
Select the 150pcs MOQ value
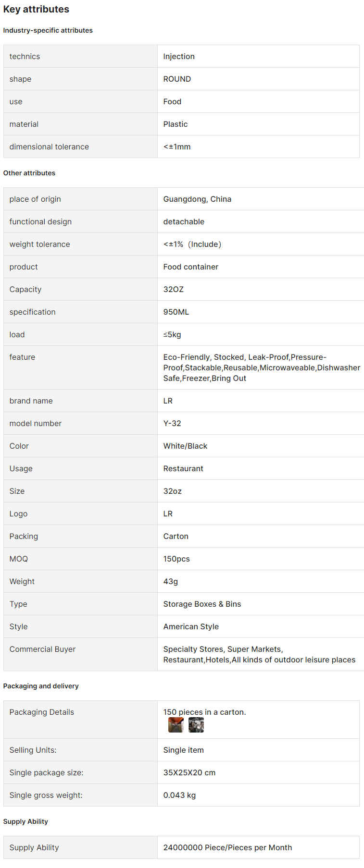point(176,559)
